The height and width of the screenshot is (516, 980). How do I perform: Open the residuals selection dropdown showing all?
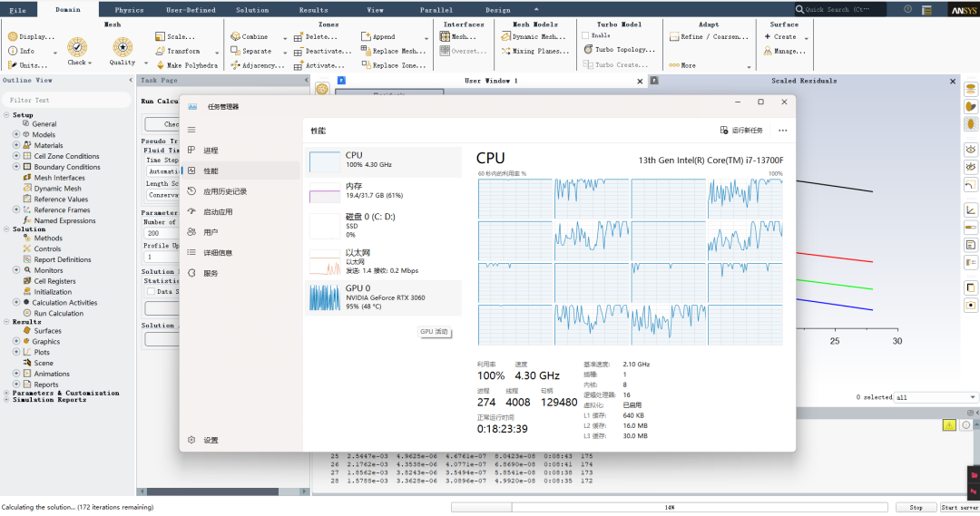coord(935,397)
